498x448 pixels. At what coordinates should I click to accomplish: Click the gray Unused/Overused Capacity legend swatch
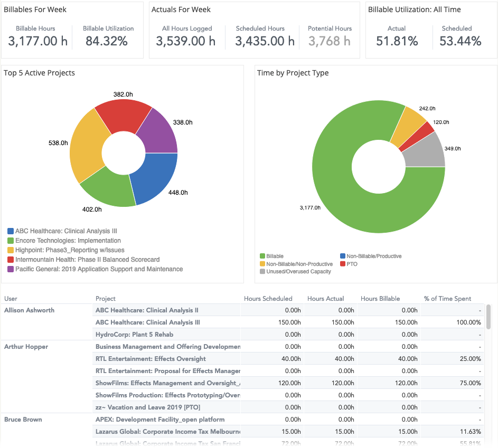tap(262, 272)
